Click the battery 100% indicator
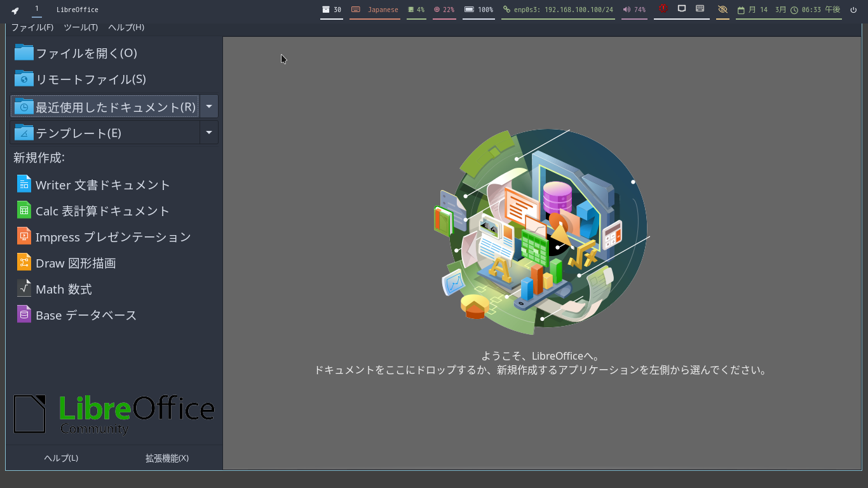Viewport: 868px width, 488px height. coord(478,10)
